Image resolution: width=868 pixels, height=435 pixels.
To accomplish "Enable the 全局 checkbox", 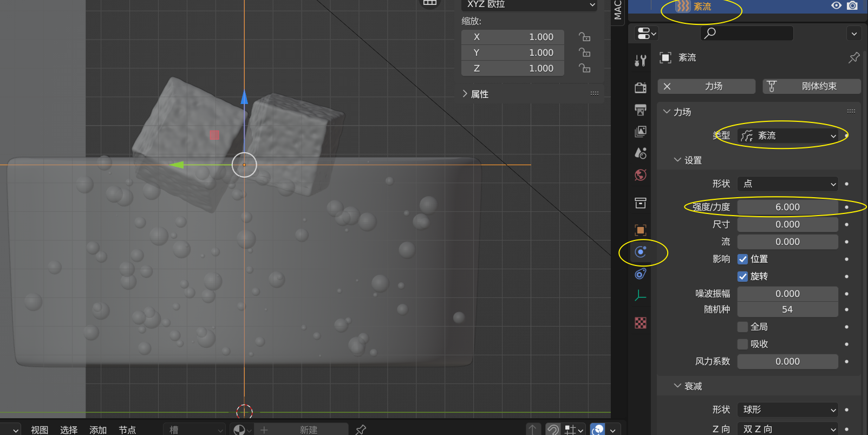I will click(743, 327).
